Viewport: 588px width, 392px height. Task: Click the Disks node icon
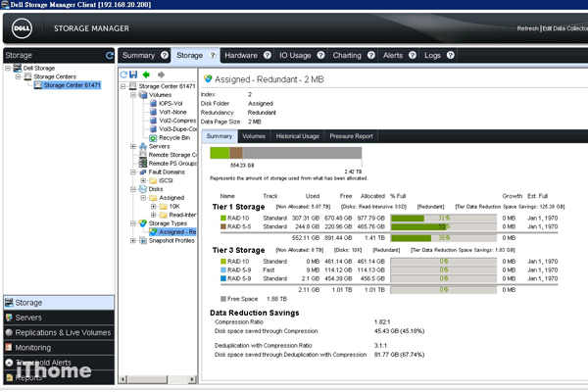(x=143, y=189)
